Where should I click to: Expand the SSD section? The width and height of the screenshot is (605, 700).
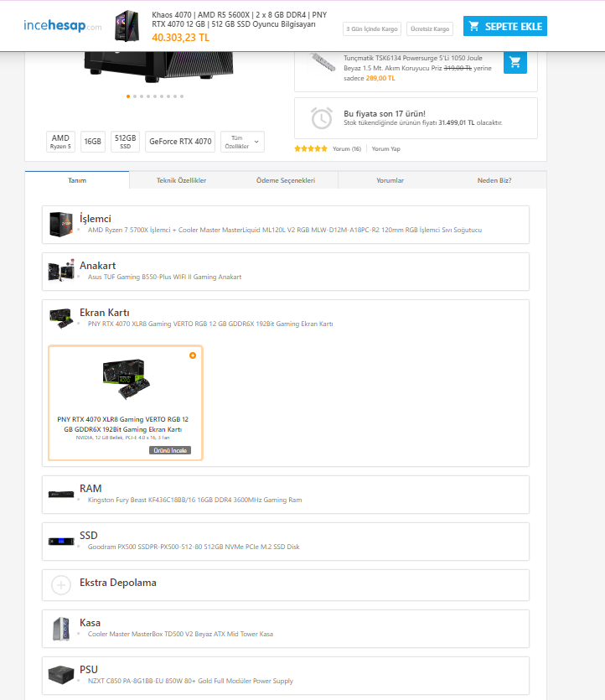point(286,542)
